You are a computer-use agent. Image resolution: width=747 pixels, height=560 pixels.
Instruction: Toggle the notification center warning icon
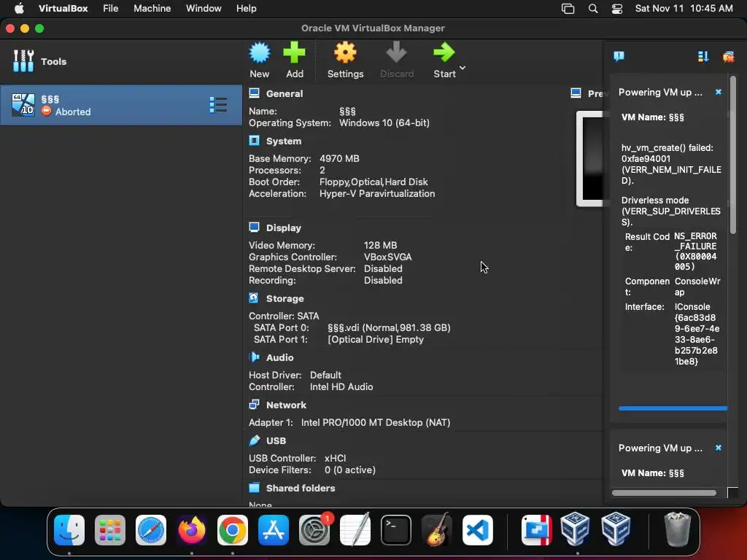(x=619, y=57)
